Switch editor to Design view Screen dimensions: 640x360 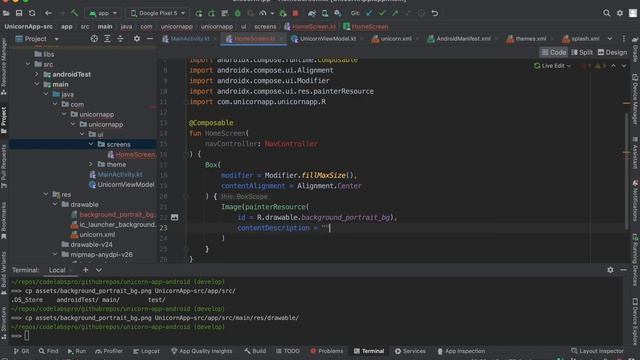pos(612,52)
